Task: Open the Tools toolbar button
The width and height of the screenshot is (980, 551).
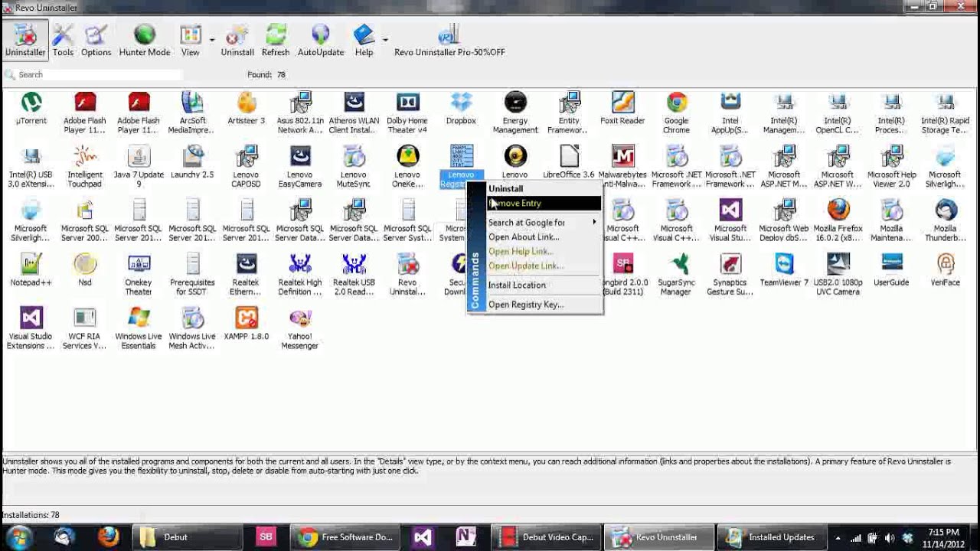Action: coord(63,41)
